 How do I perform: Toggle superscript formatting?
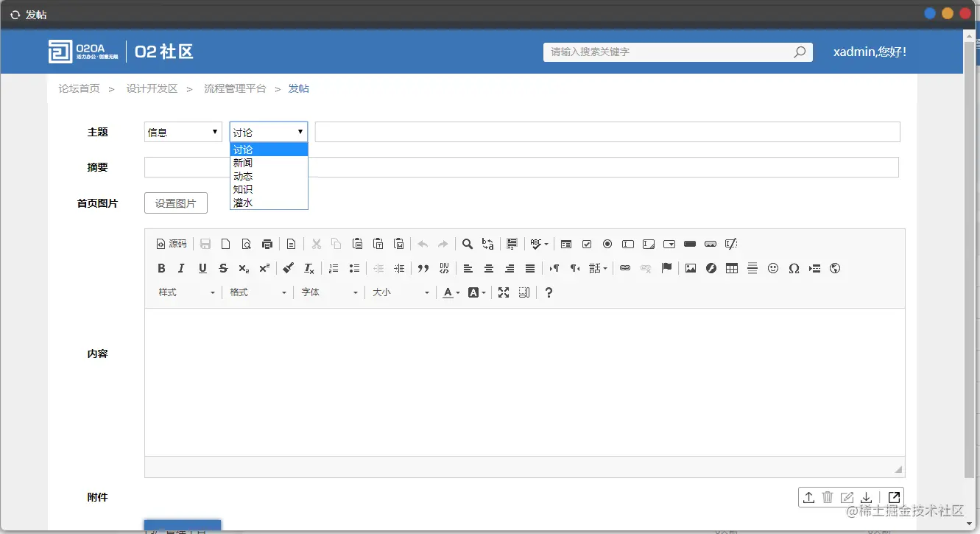tap(264, 268)
